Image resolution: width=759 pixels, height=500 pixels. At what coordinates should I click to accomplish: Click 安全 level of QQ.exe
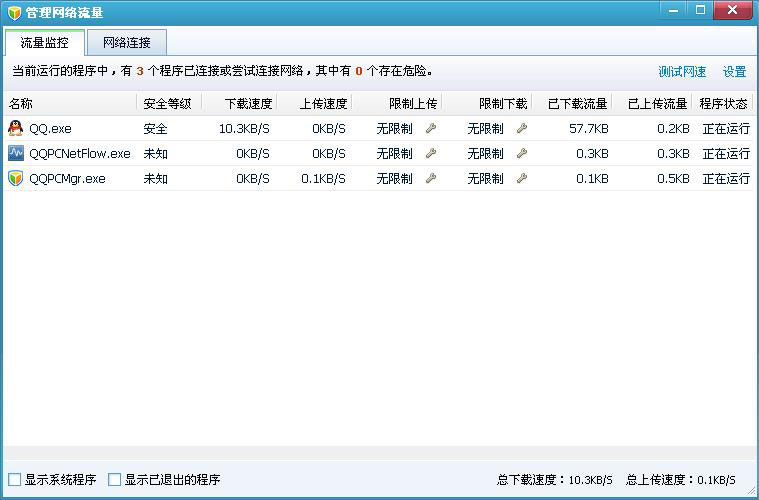155,129
